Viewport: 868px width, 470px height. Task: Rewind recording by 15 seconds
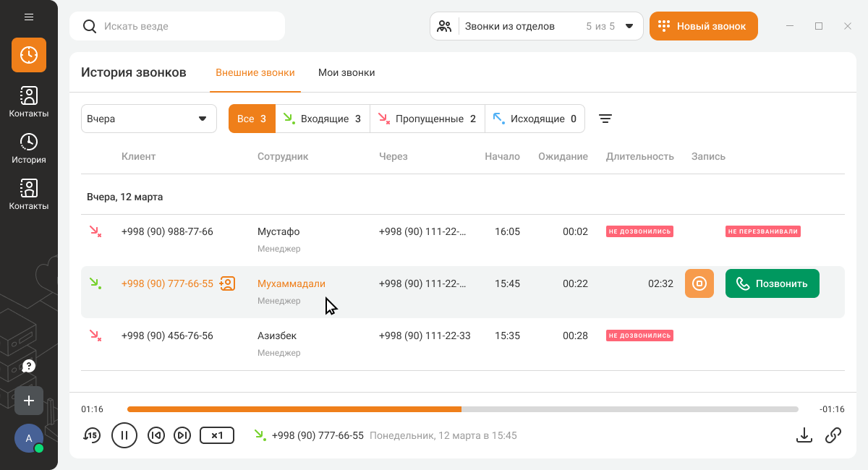[x=91, y=435]
